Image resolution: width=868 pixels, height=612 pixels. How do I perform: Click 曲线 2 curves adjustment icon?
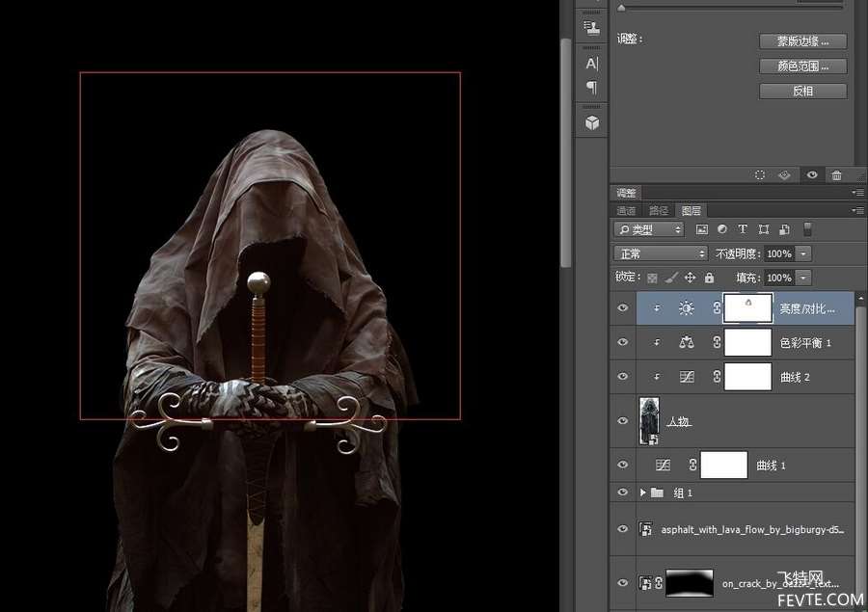click(687, 377)
